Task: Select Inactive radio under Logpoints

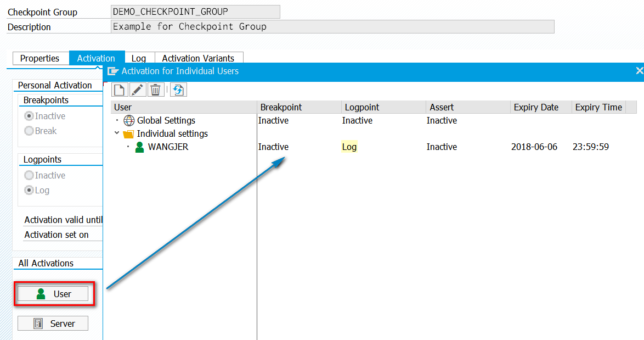Action: click(x=29, y=175)
